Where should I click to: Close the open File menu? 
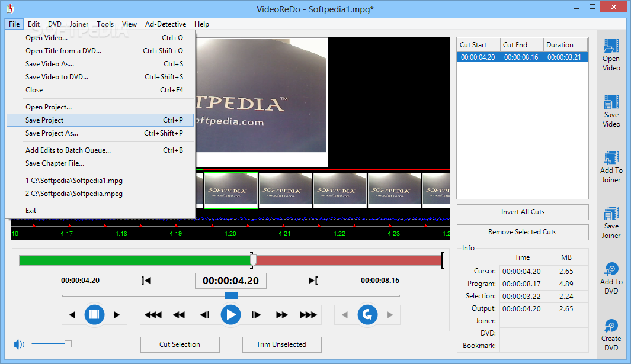(14, 24)
